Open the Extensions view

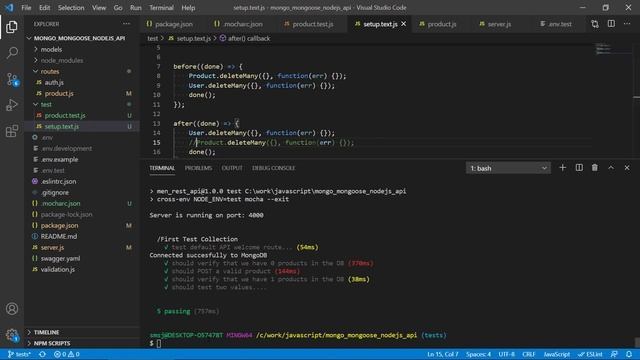[x=12, y=131]
